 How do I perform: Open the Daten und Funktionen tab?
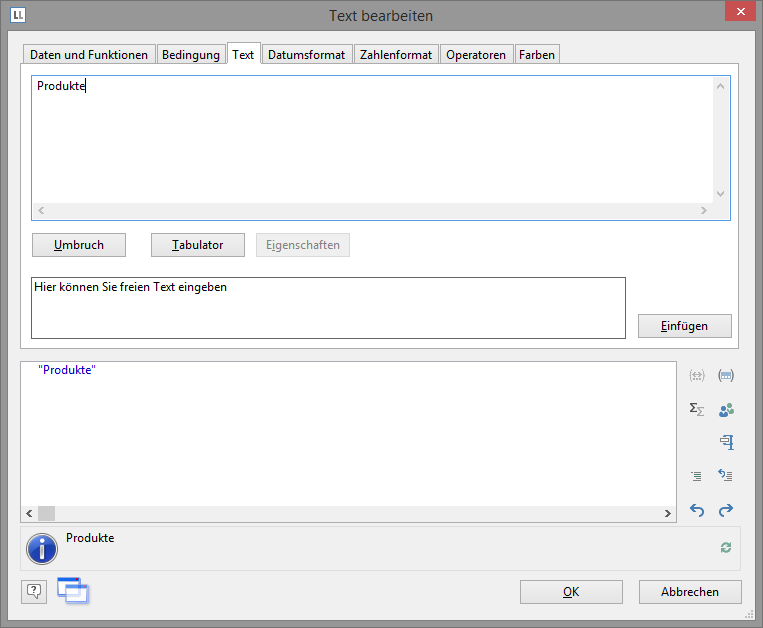(89, 55)
